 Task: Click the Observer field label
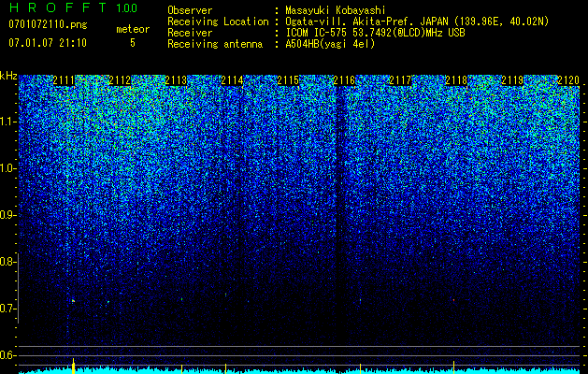pyautogui.click(x=190, y=10)
